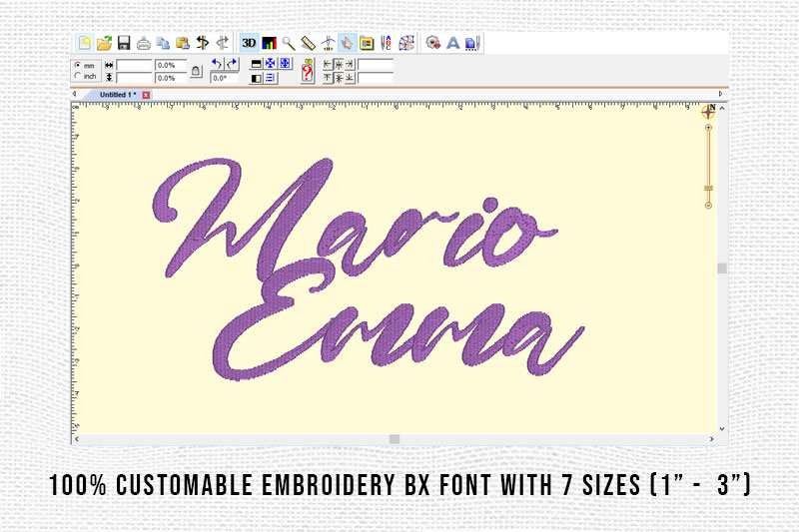The width and height of the screenshot is (799, 532).
Task: Paste from clipboard using Paste icon
Action: (183, 43)
